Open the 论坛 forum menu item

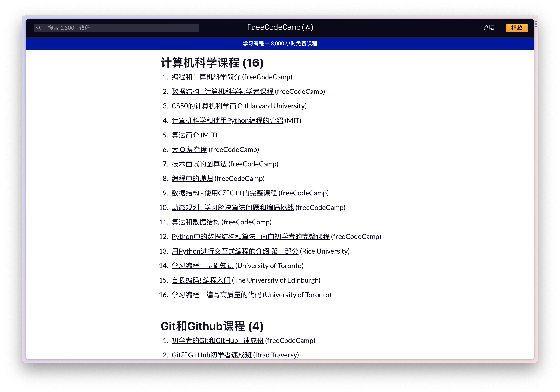pyautogui.click(x=488, y=28)
